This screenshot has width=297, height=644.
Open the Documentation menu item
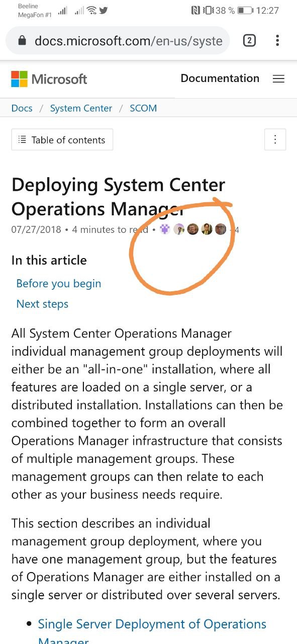pos(220,78)
